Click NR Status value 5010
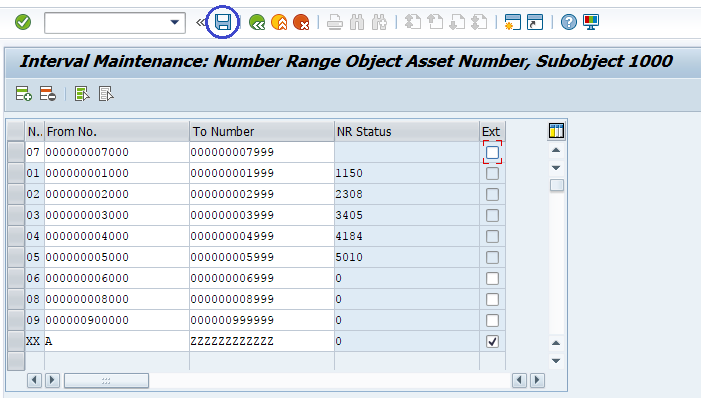The width and height of the screenshot is (701, 398). coord(349,258)
